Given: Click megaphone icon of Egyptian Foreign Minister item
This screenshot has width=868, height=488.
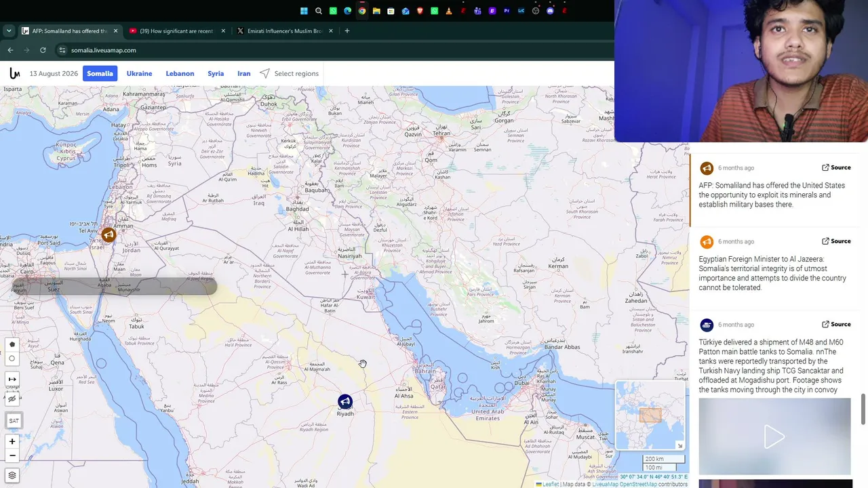Looking at the screenshot, I should click(x=707, y=242).
